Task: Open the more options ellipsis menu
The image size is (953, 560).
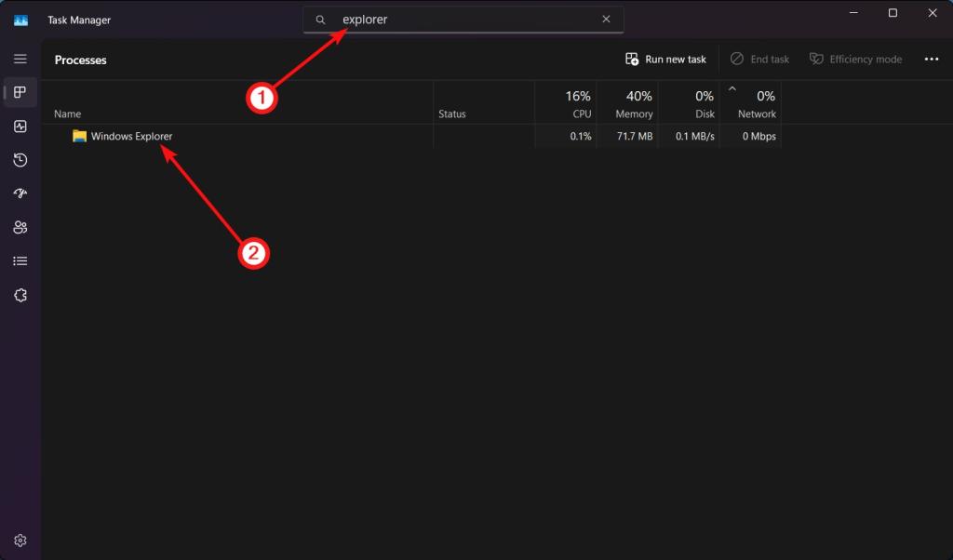Action: point(931,59)
